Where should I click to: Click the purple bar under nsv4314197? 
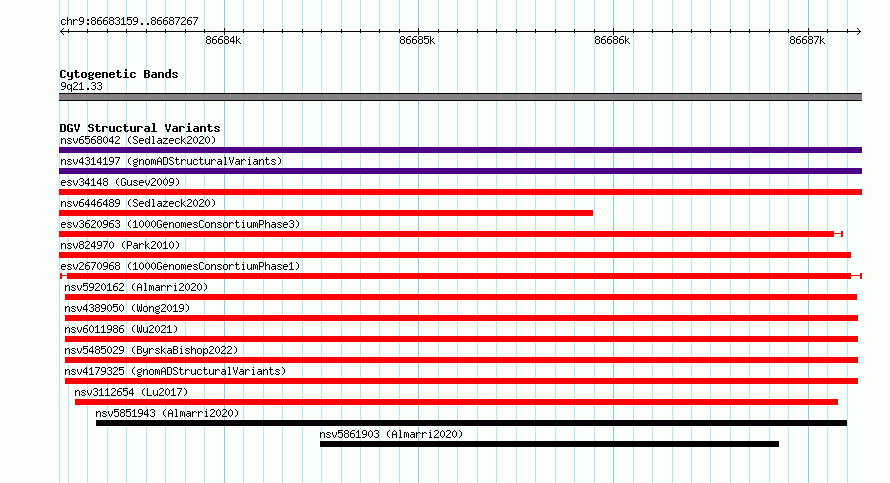(x=460, y=171)
